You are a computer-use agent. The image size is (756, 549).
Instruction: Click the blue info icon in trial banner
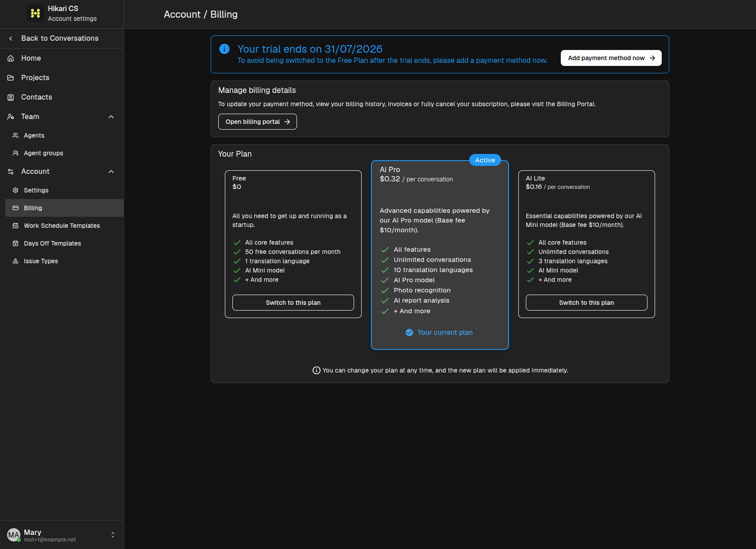[224, 49]
